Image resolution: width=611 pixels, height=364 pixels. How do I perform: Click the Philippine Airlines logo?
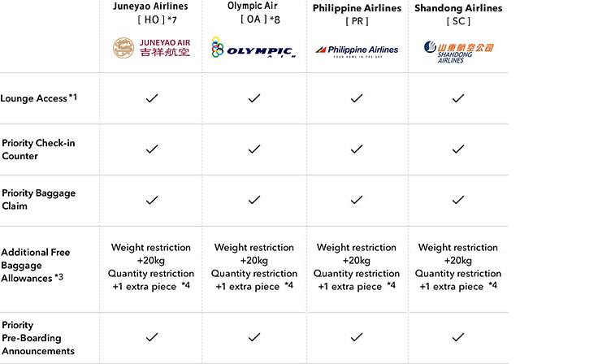click(x=357, y=50)
